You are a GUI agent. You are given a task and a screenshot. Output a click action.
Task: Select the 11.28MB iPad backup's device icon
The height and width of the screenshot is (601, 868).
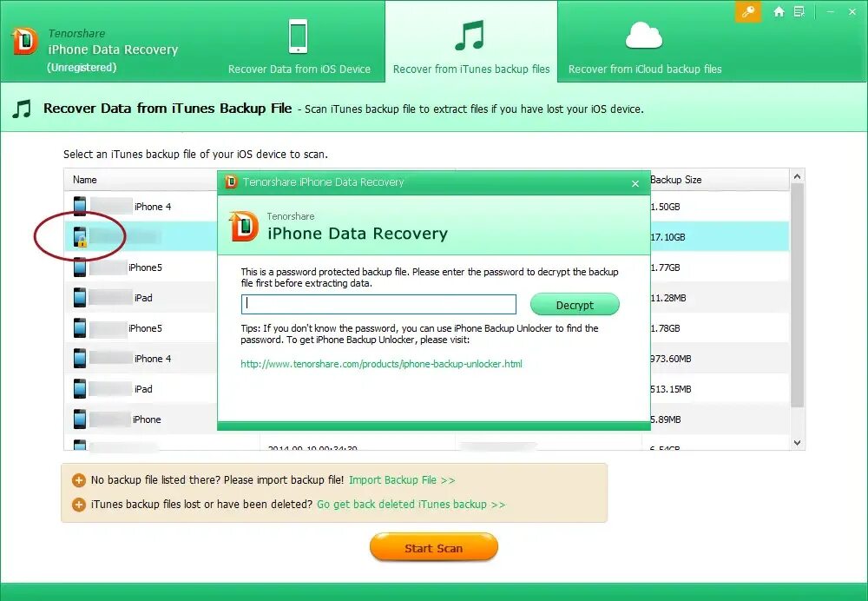click(80, 297)
